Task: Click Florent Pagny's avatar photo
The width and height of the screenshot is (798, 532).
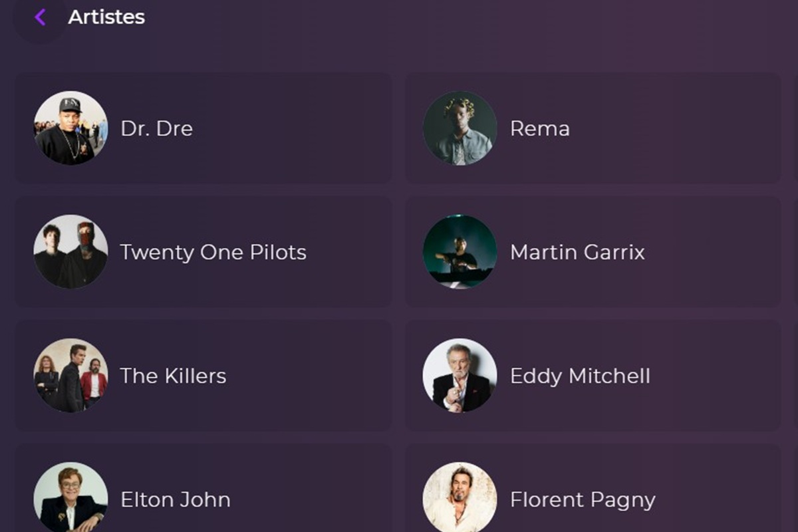Action: 460,499
